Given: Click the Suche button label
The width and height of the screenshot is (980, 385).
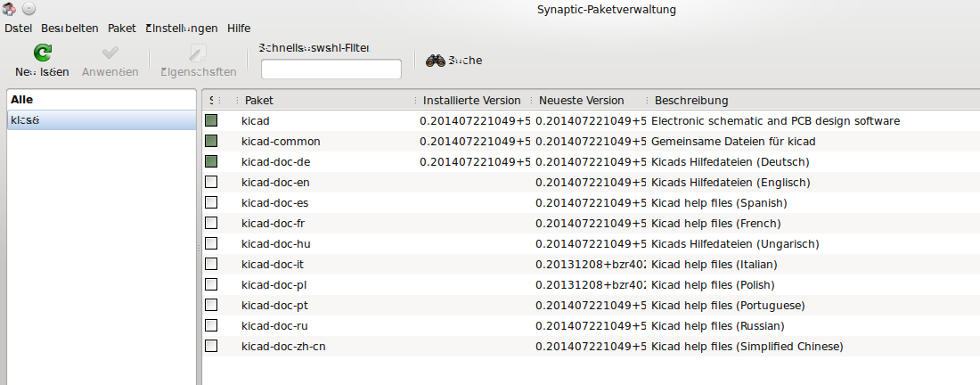Looking at the screenshot, I should pyautogui.click(x=466, y=61).
